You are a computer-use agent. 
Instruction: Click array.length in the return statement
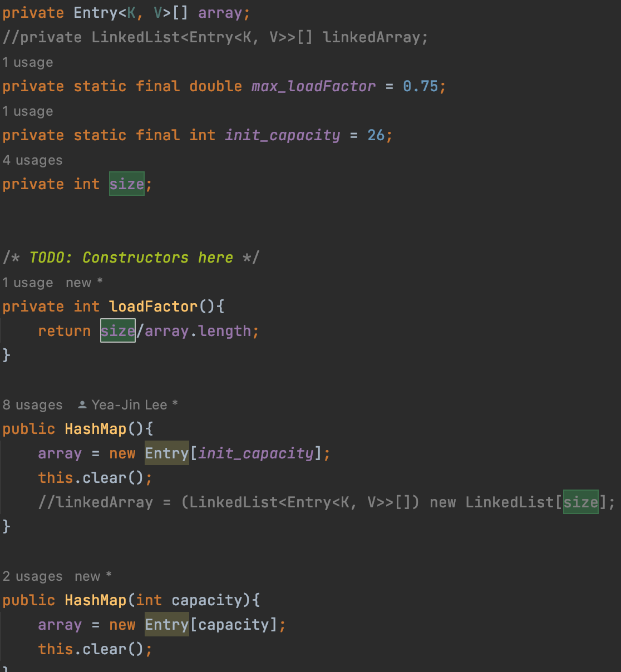click(x=198, y=331)
